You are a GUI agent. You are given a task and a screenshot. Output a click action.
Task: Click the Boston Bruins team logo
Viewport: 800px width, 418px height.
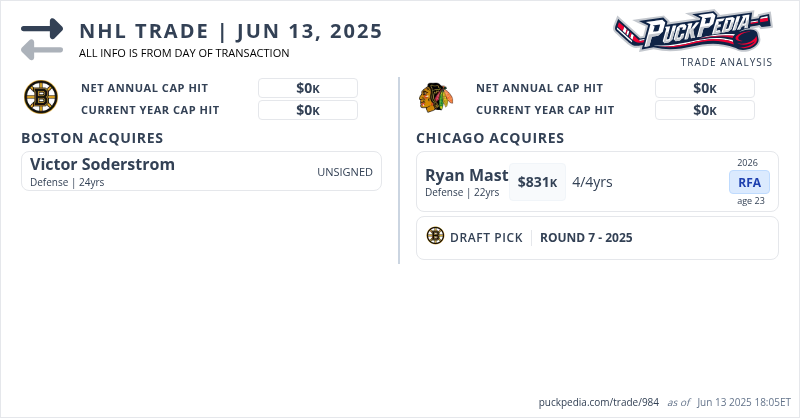[x=41, y=97]
